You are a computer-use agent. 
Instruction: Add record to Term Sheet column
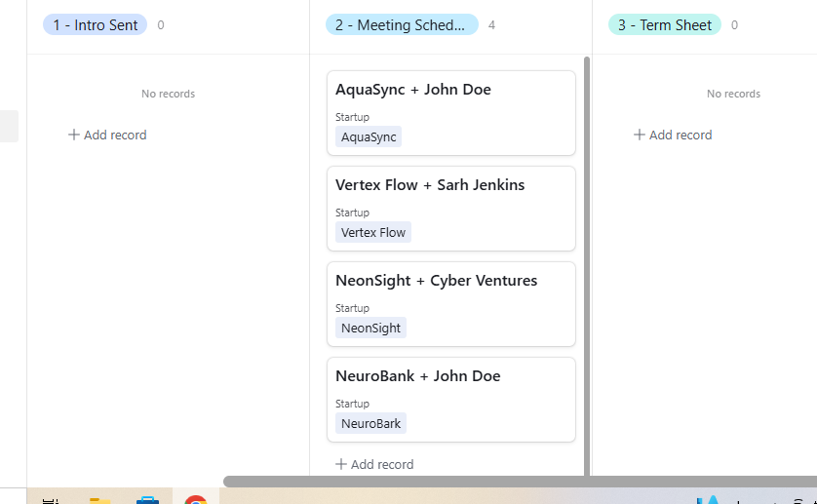click(x=673, y=135)
